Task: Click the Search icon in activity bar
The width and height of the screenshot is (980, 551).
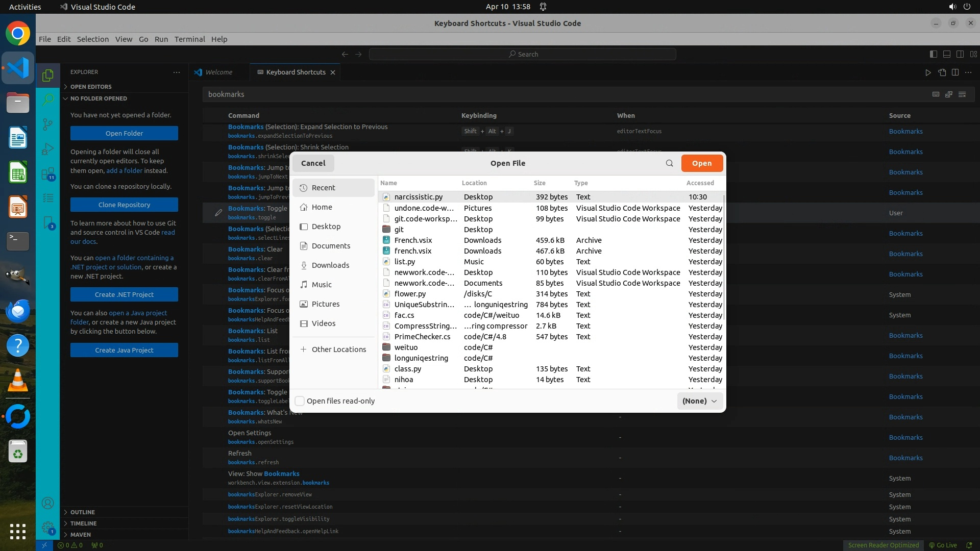Action: coord(47,99)
